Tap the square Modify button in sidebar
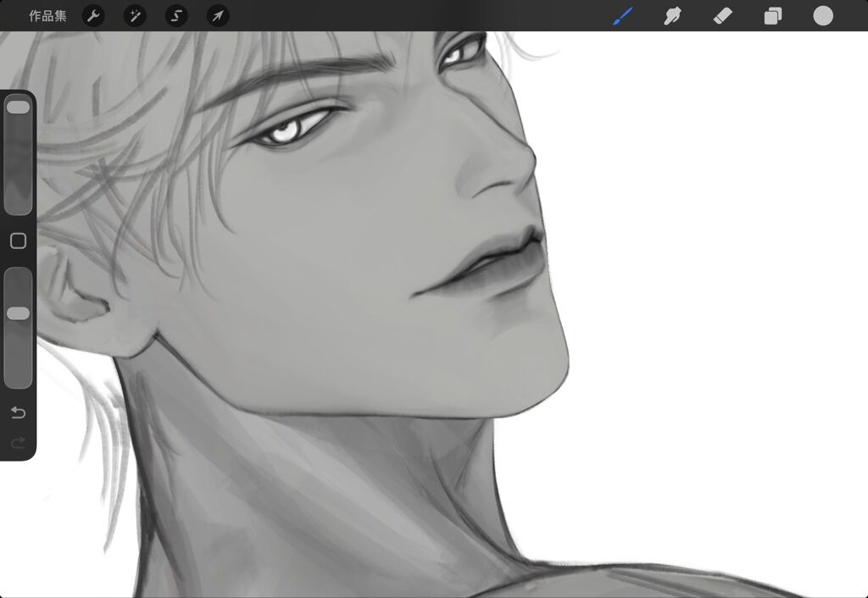This screenshot has height=598, width=868. [x=18, y=241]
